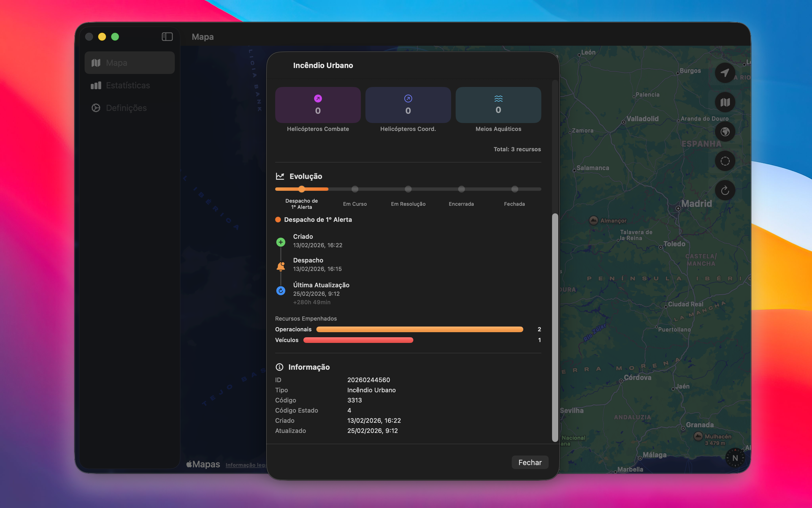Click the Apple Mapas logo
Image resolution: width=812 pixels, height=508 pixels.
[203, 464]
